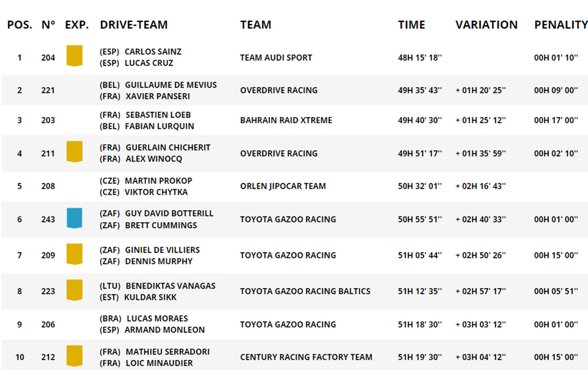Image resolution: width=588 pixels, height=370 pixels.
Task: Select driver name Martin Prokop
Action: pos(158,181)
